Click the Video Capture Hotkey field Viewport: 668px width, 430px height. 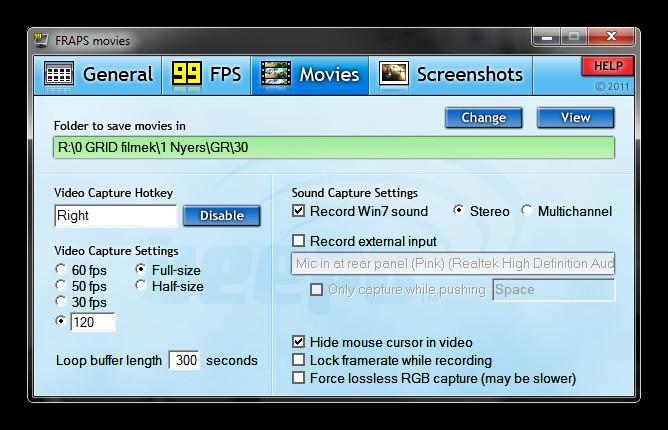click(x=115, y=216)
